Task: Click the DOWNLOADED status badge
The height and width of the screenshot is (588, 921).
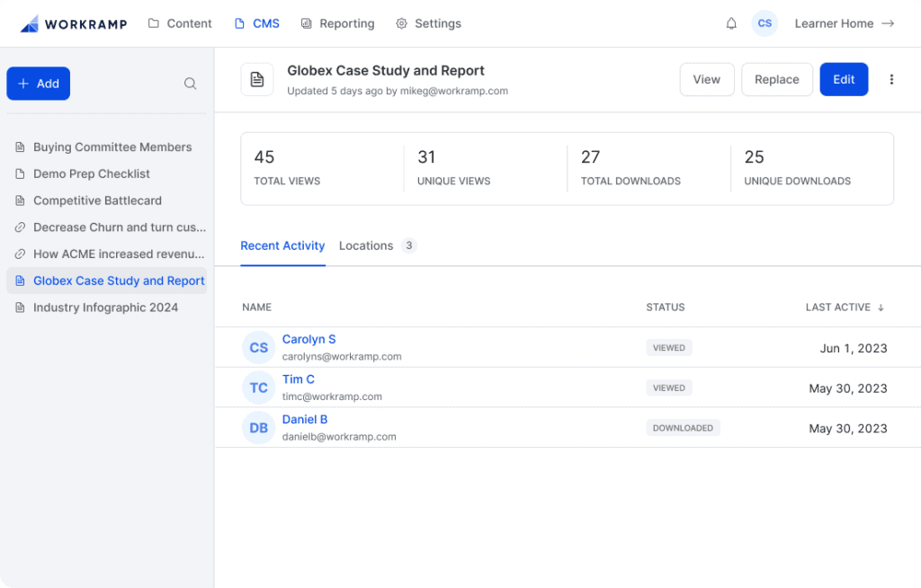Action: (684, 428)
